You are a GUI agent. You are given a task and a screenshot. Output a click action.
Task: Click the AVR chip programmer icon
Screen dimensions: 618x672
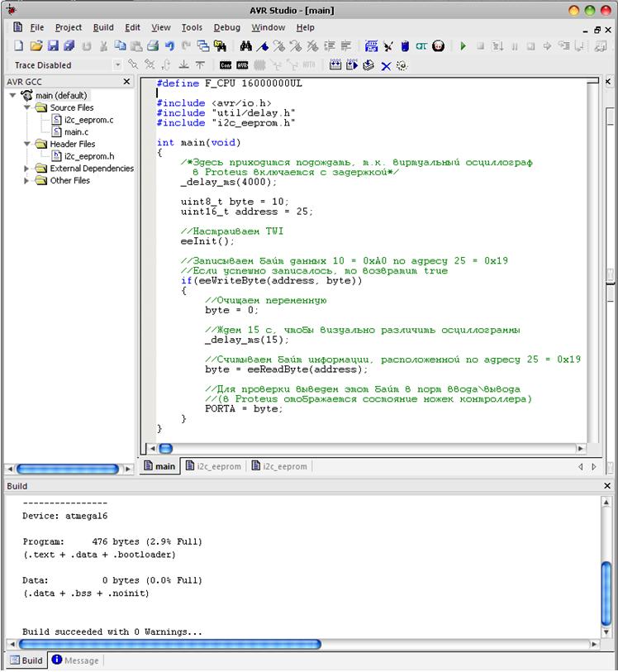(x=405, y=45)
